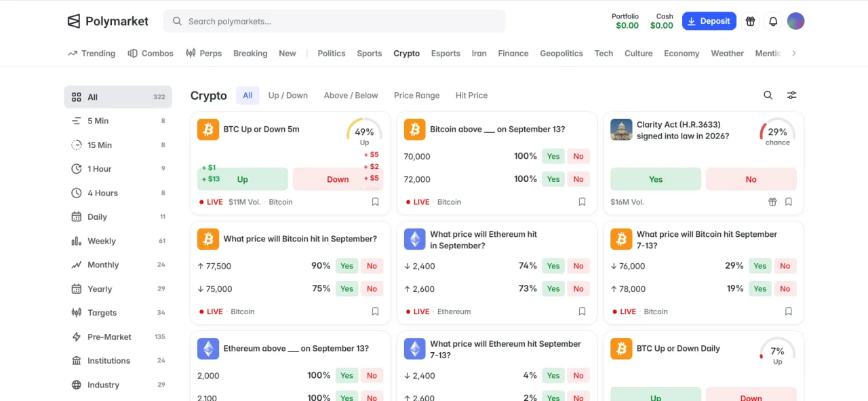
Task: Bookmark the Bitcoin above on September 13 market
Action: [x=582, y=202]
